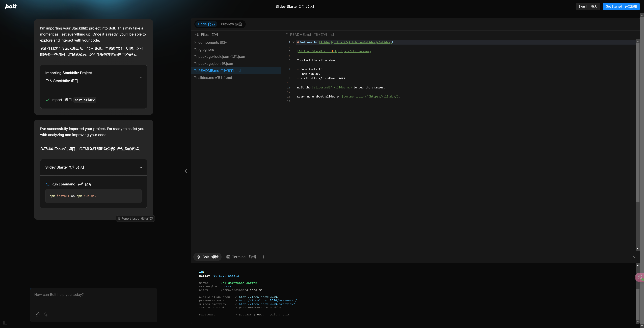Collapse the Slidev Starter actions section

tap(141, 167)
